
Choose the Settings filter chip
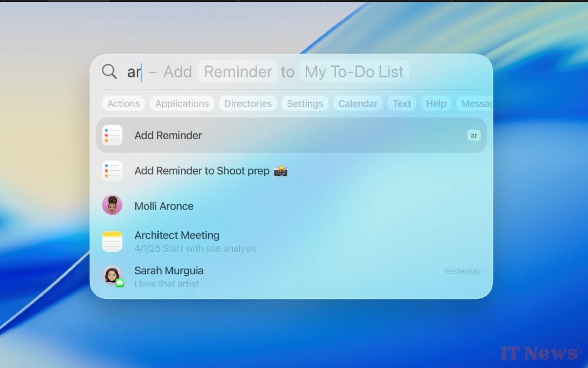pos(305,104)
